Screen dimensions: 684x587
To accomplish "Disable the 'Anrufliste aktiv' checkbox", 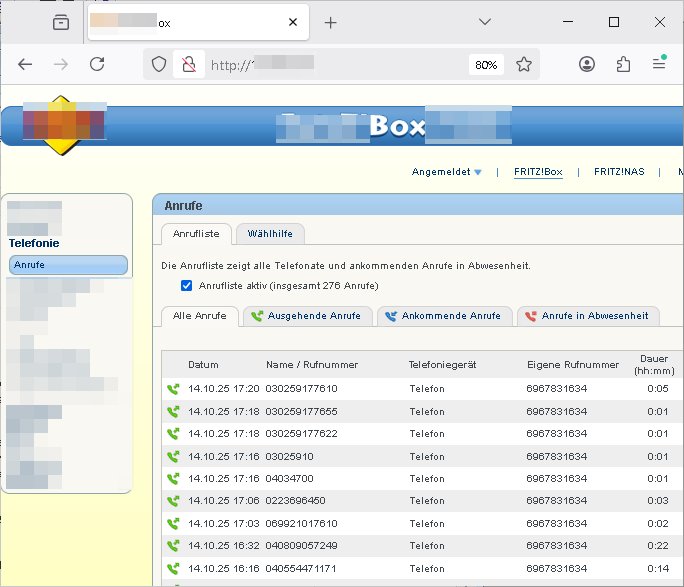I will tap(186, 286).
